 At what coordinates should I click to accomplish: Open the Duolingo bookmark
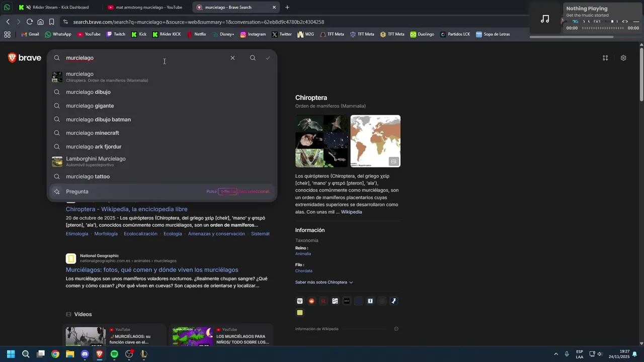(422, 34)
